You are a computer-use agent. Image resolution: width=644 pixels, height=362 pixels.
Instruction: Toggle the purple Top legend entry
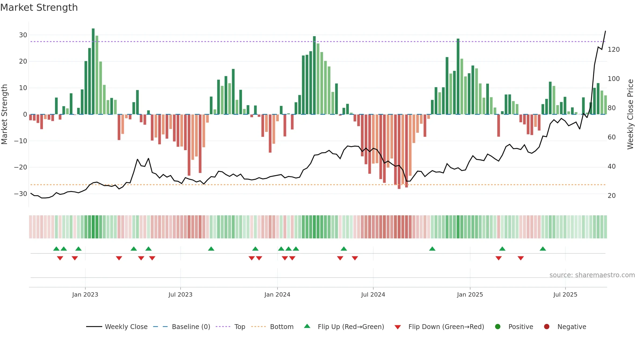click(x=230, y=327)
